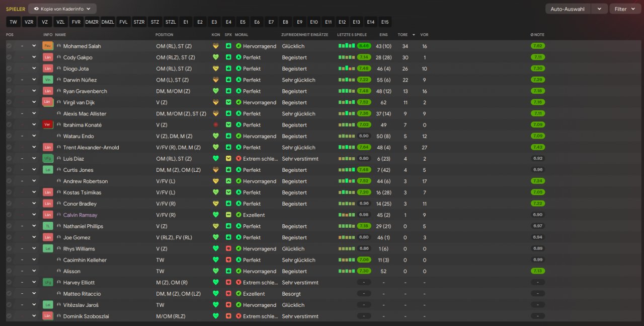Click the Län status badge next to Cody Gakpo
Screen dimensions: 644x326
point(48,57)
